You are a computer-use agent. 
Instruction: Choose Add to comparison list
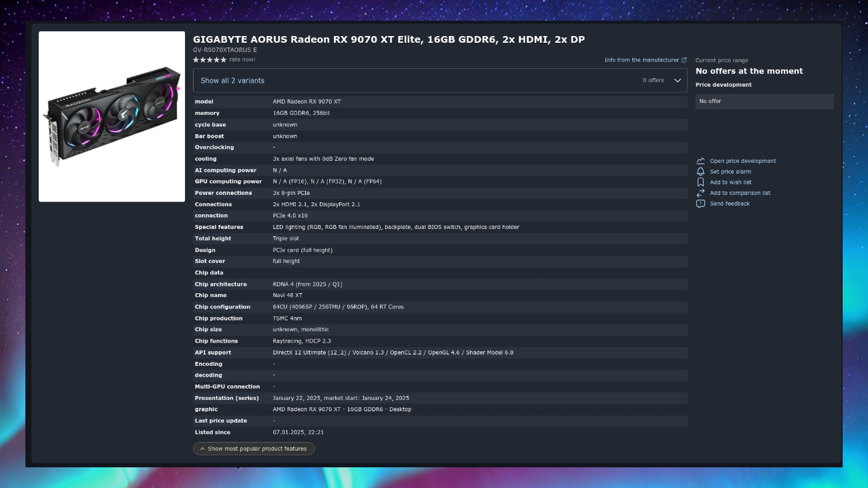[740, 193]
